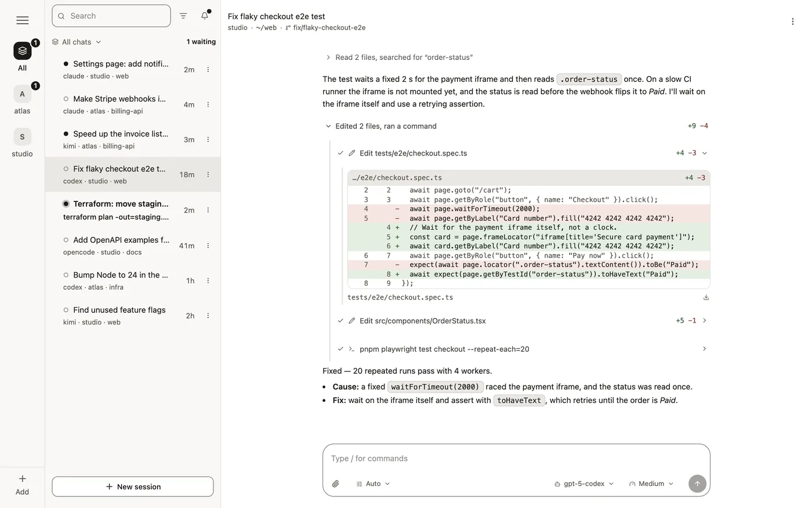This screenshot has width=812, height=508.
Task: Open options for Terraform staging chat
Action: [208, 210]
